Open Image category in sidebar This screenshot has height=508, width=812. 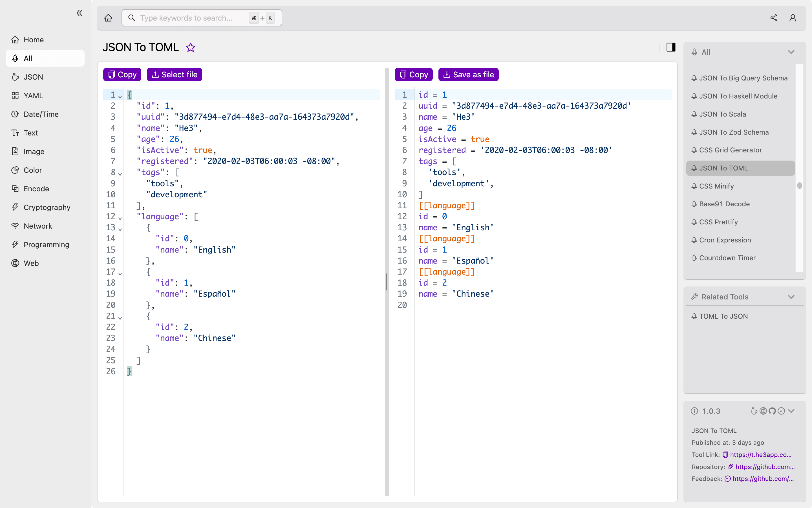45,152
